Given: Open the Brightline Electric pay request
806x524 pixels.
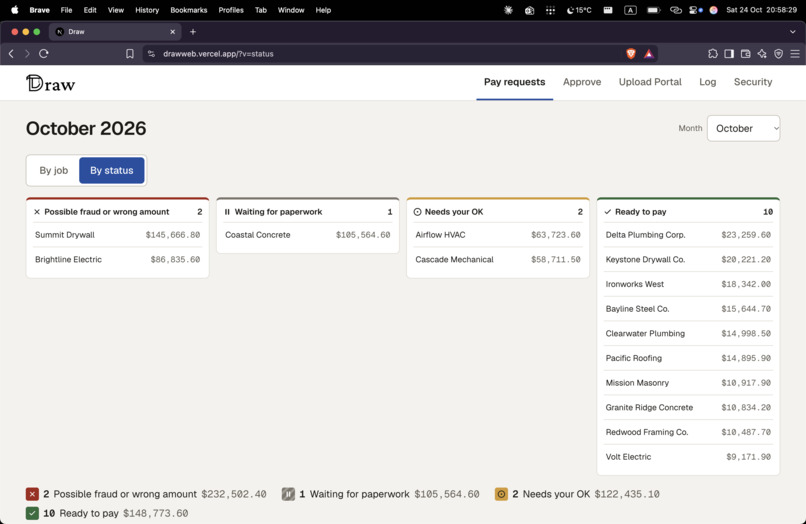Looking at the screenshot, I should pyautogui.click(x=118, y=260).
